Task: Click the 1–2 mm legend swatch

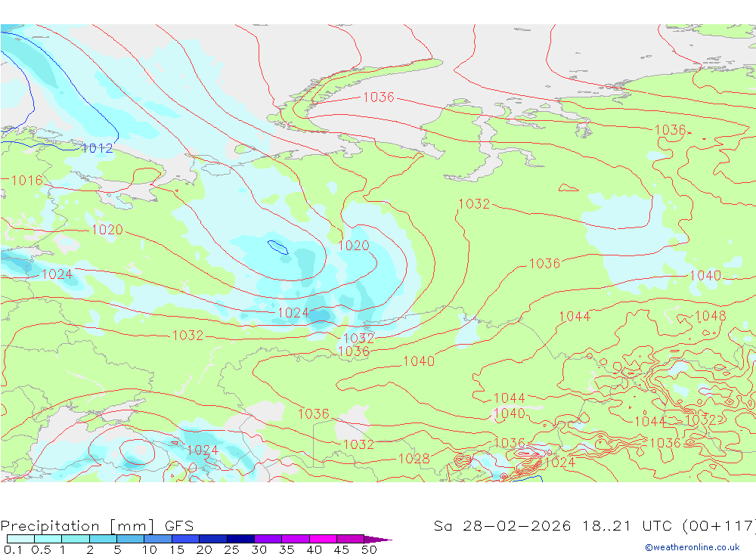Action: pos(76,539)
